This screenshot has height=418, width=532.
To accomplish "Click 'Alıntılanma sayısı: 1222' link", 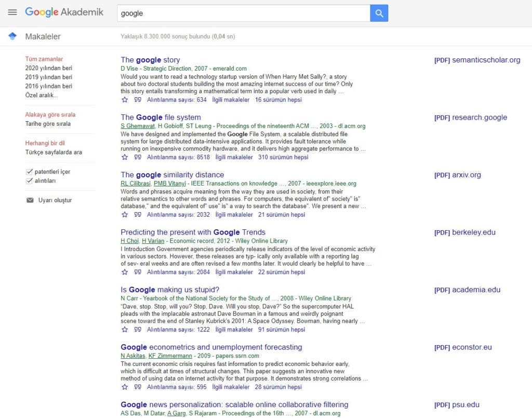I will [178, 330].
